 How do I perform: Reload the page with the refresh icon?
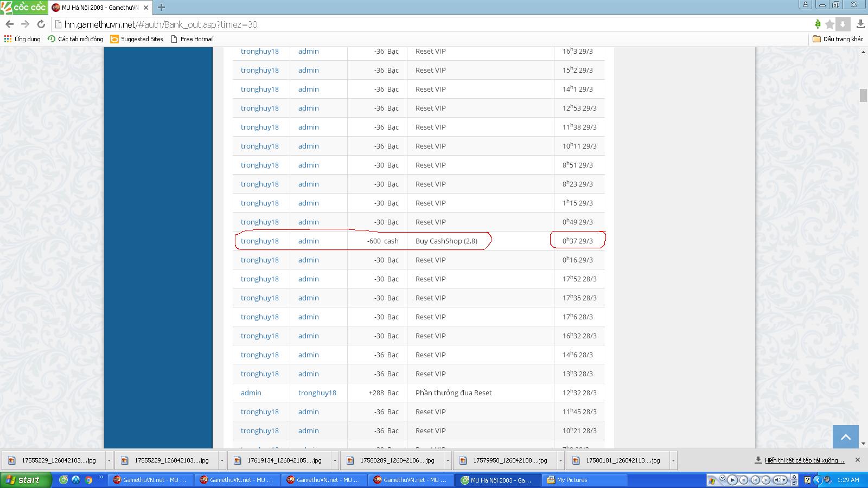click(41, 24)
